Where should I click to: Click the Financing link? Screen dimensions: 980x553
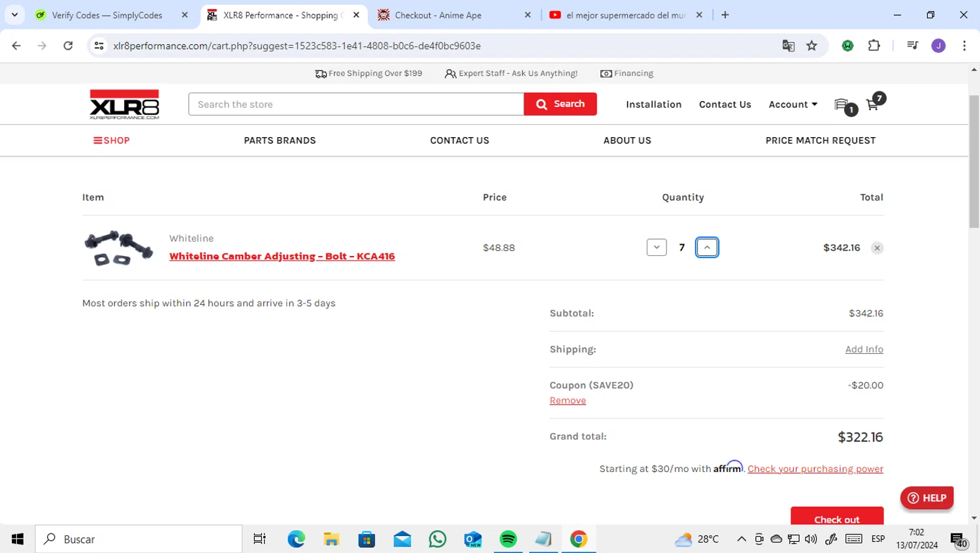(627, 73)
